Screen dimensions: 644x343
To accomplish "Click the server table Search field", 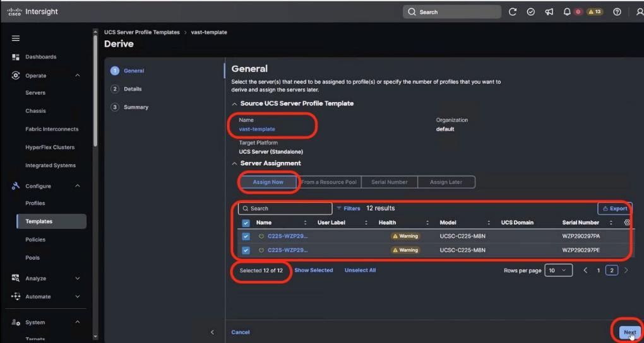I will coord(285,209).
